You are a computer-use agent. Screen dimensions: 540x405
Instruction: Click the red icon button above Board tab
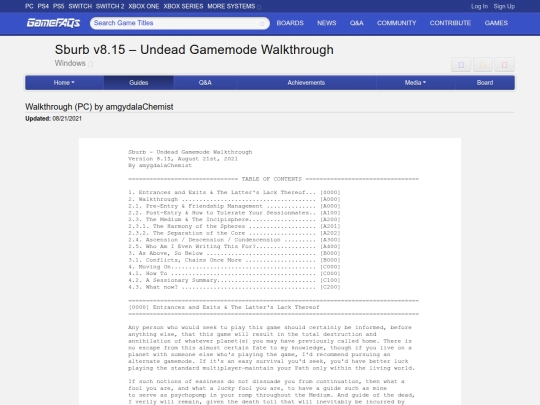point(505,65)
